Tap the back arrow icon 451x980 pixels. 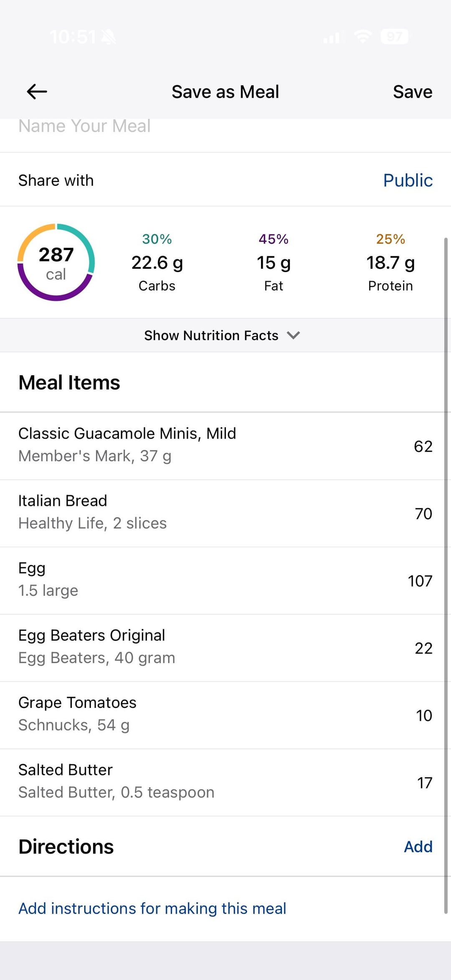pyautogui.click(x=37, y=92)
